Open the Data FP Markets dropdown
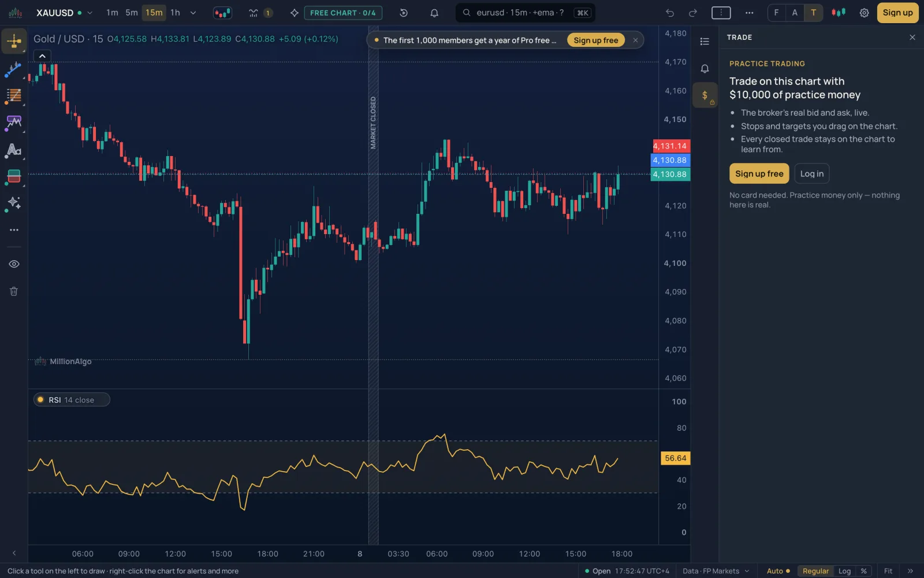 pos(716,571)
